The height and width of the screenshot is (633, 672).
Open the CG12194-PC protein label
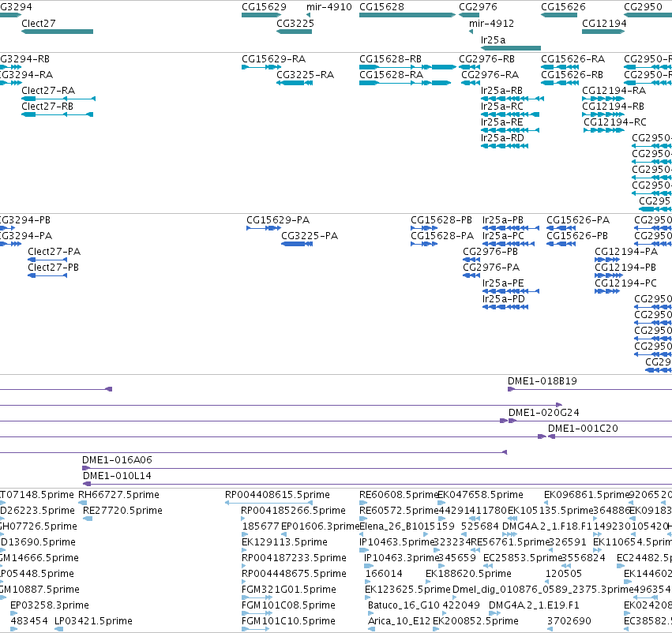point(625,283)
